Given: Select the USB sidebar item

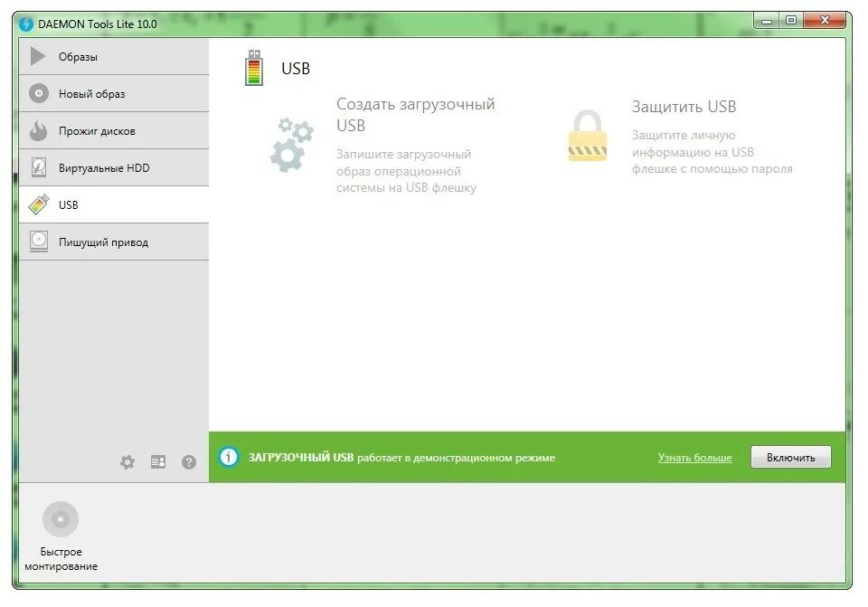Looking at the screenshot, I should click(x=114, y=205).
